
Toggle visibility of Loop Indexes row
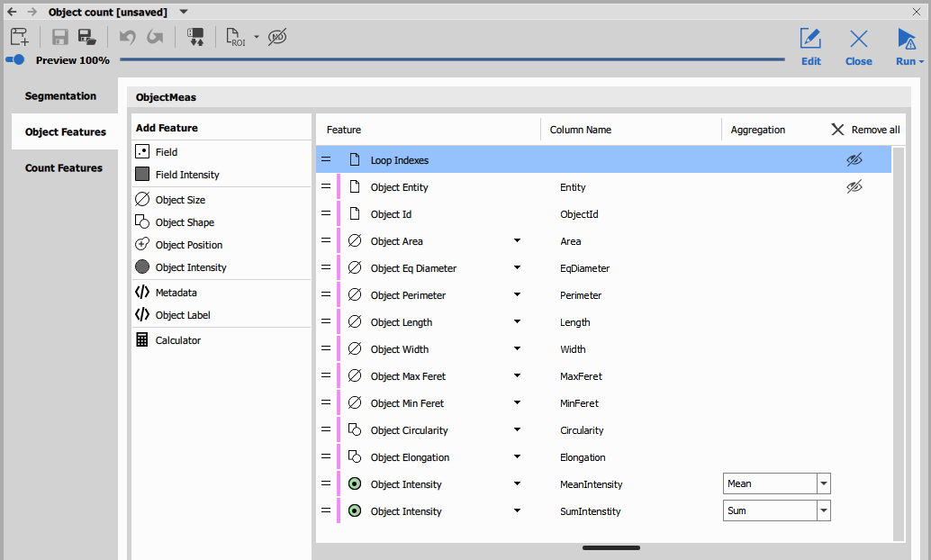click(854, 159)
